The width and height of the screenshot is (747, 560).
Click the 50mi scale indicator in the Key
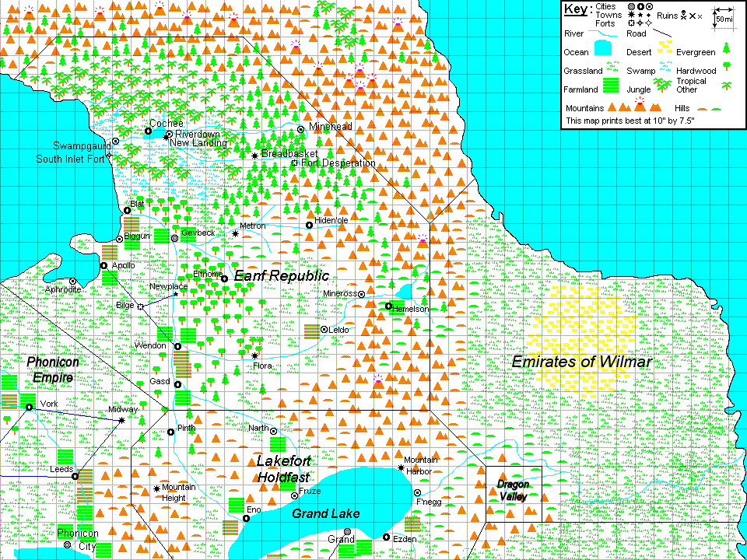pyautogui.click(x=724, y=19)
